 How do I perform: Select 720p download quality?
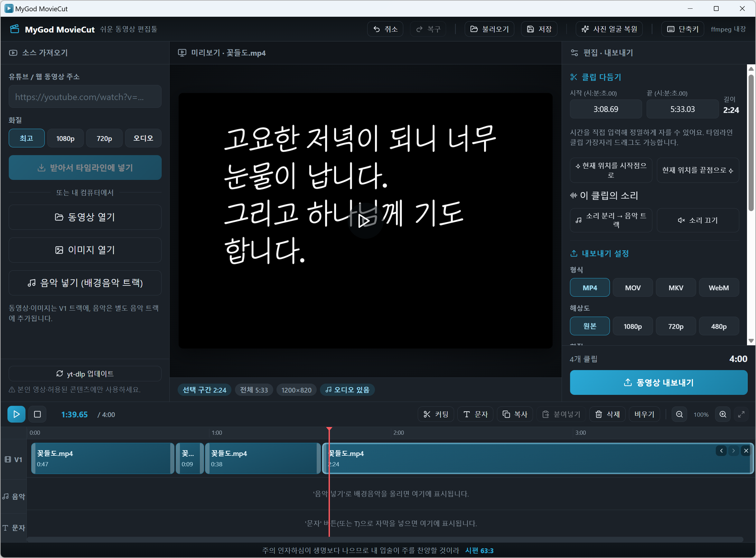click(x=104, y=138)
